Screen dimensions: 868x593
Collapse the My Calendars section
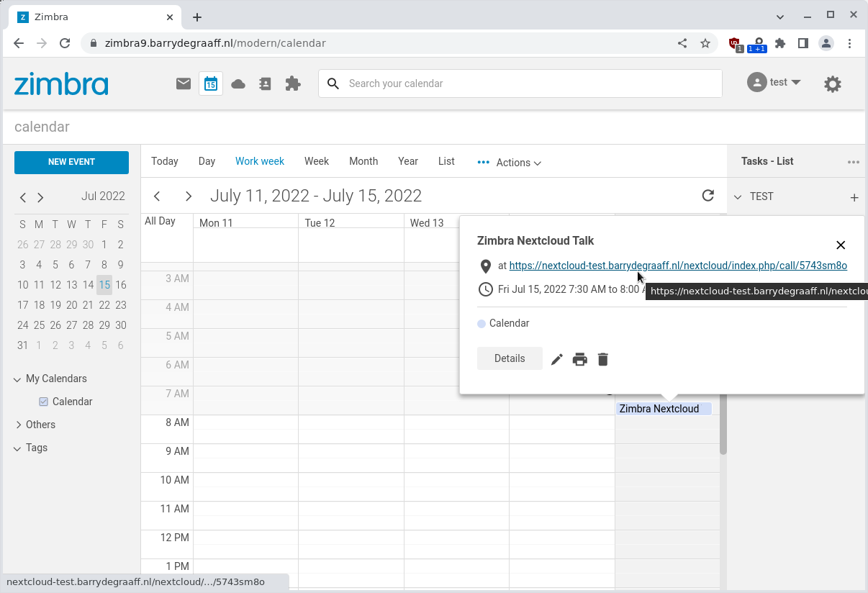(x=17, y=379)
